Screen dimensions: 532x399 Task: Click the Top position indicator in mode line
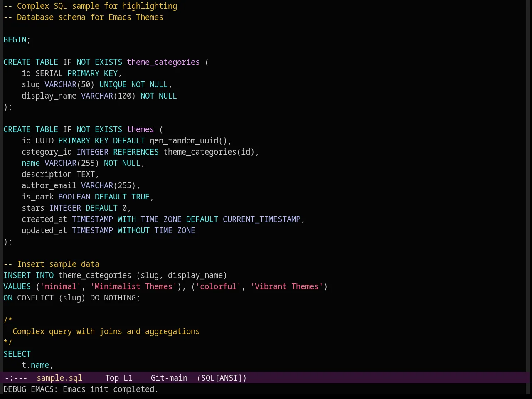[x=112, y=378]
